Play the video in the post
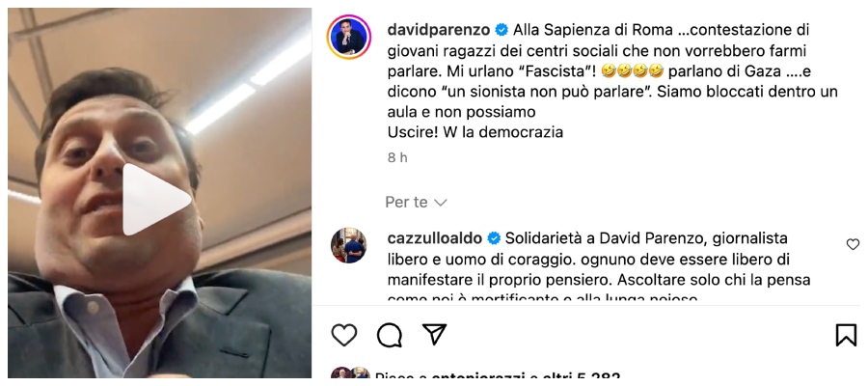 click(156, 200)
